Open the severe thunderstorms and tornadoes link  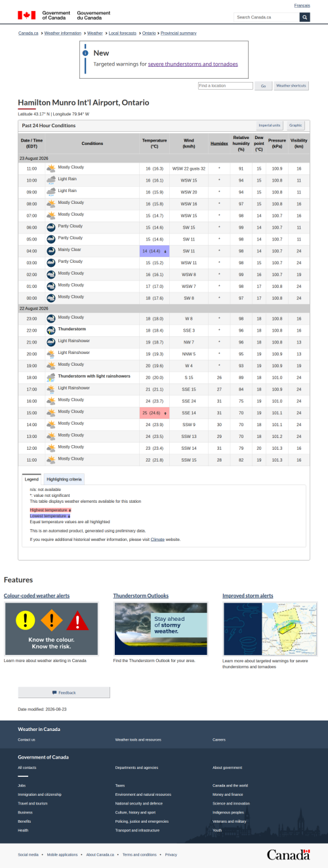pos(193,64)
